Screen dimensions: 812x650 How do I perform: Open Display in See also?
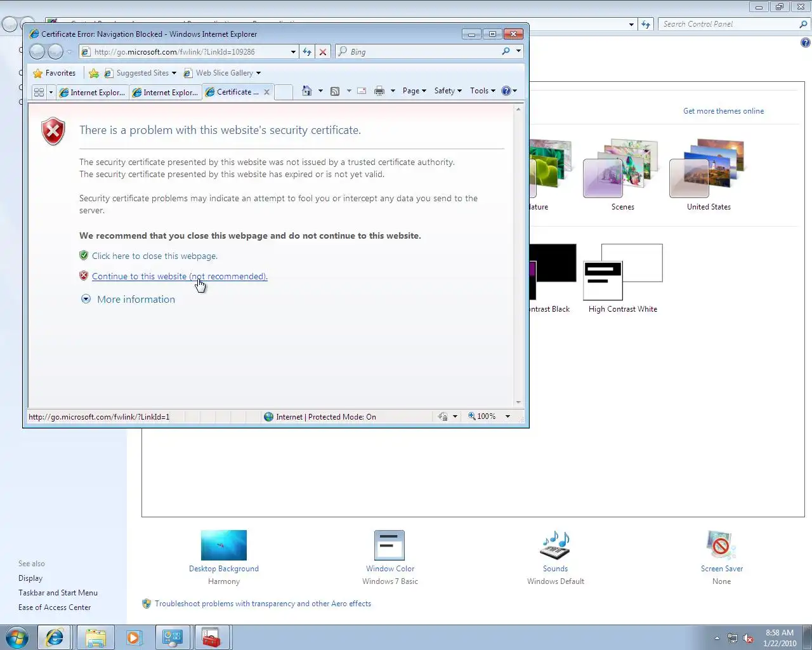tap(30, 578)
